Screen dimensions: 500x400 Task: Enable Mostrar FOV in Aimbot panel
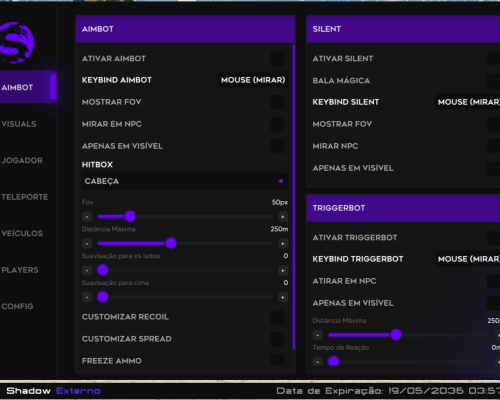click(277, 102)
